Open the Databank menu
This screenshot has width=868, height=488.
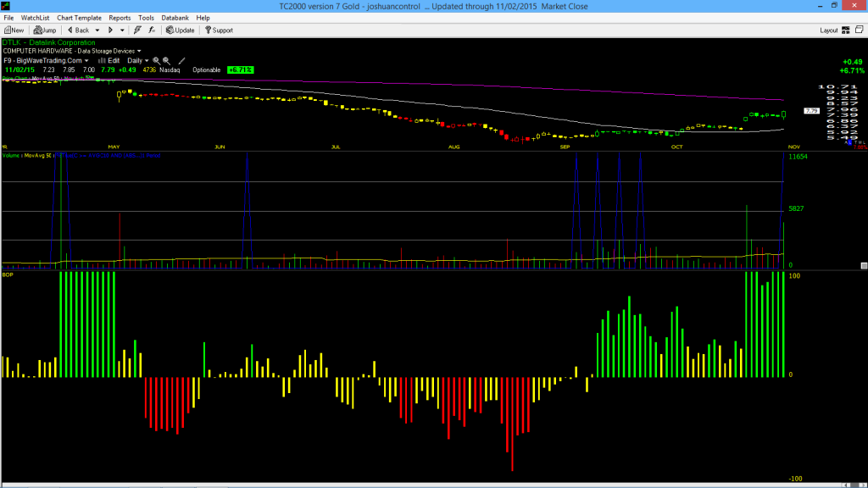pos(175,18)
